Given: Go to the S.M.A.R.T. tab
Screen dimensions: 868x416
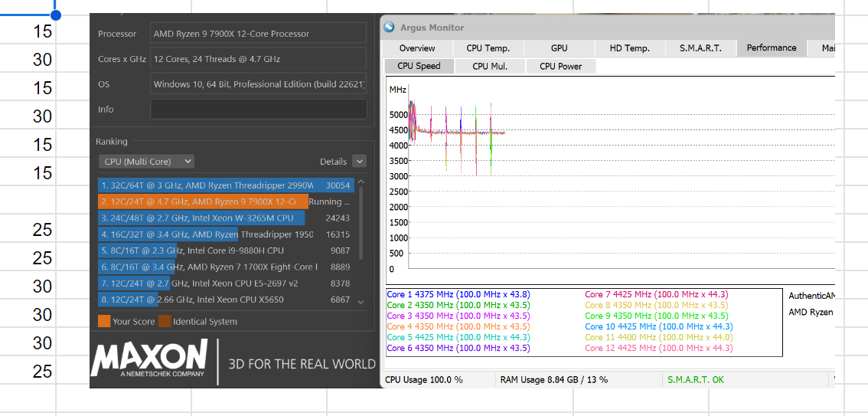Looking at the screenshot, I should pyautogui.click(x=700, y=48).
